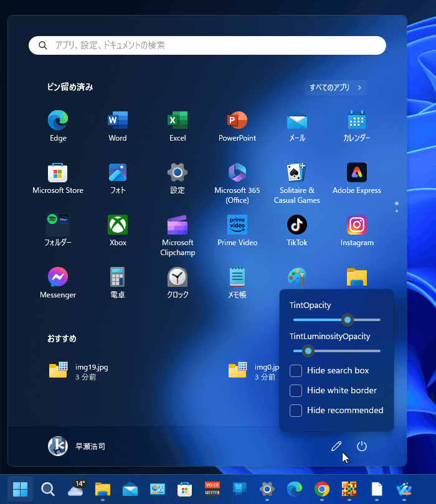Open the カレンダー app
This screenshot has width=436, height=504.
coord(356,126)
